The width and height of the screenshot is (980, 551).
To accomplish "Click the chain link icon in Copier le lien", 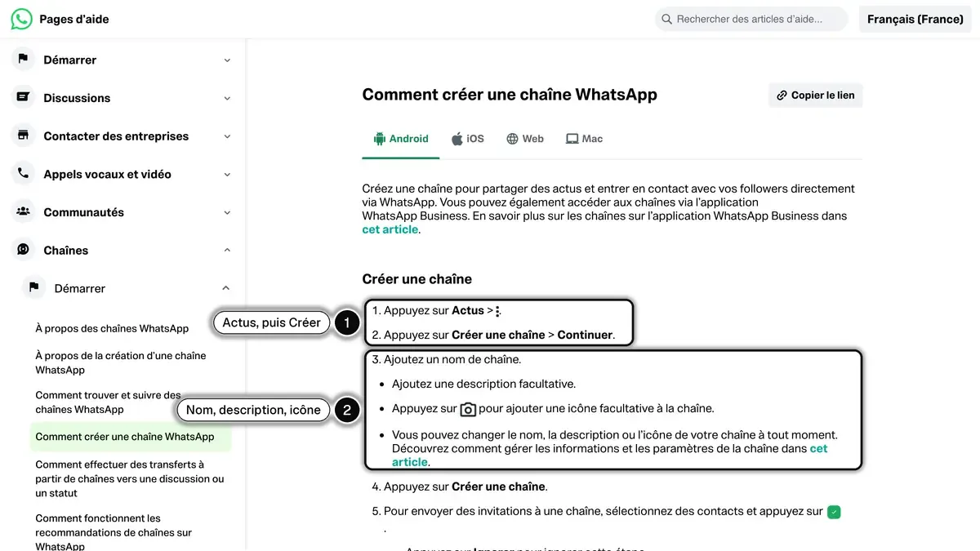I will coord(782,96).
